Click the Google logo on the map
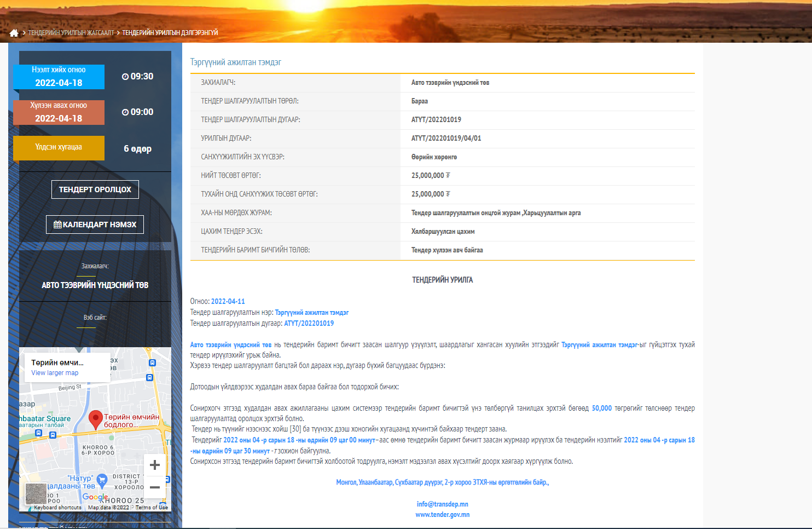812x529 pixels. click(95, 497)
